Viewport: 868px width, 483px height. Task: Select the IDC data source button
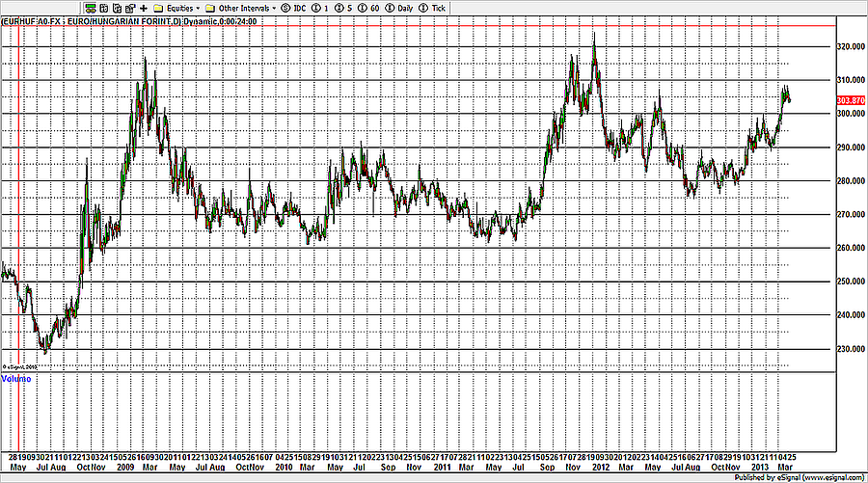click(x=292, y=7)
